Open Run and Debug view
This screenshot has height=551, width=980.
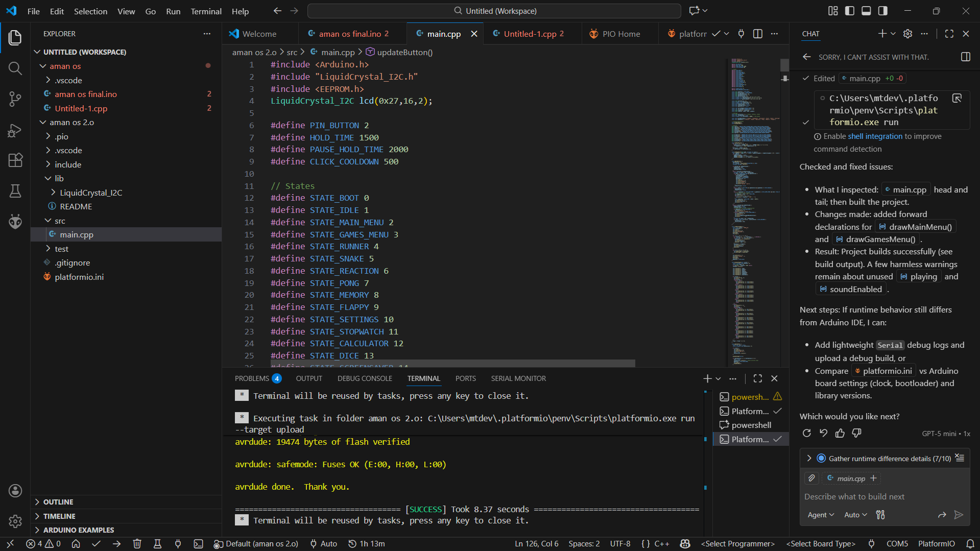(x=15, y=130)
